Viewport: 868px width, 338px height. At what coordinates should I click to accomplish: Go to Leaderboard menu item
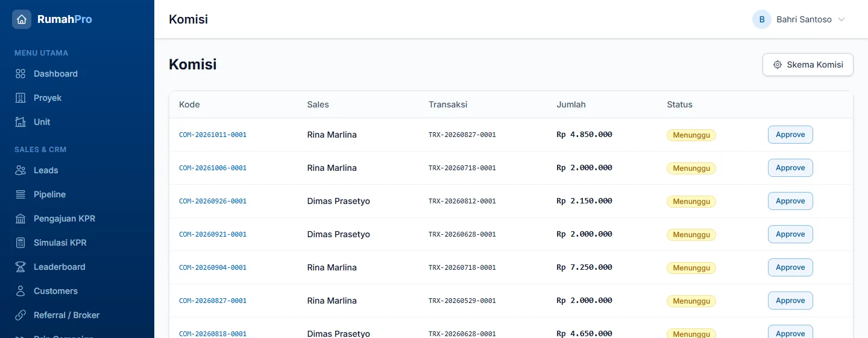click(x=77, y=267)
